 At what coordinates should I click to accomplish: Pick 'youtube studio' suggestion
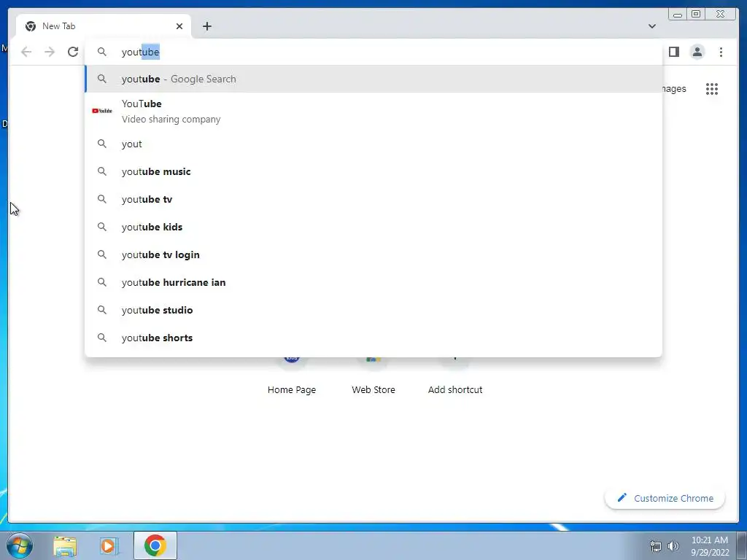(x=373, y=310)
